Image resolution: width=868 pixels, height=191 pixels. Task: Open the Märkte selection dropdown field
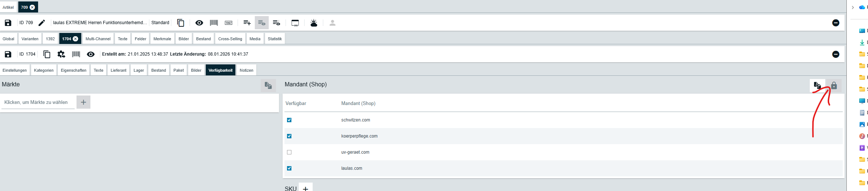click(x=37, y=102)
